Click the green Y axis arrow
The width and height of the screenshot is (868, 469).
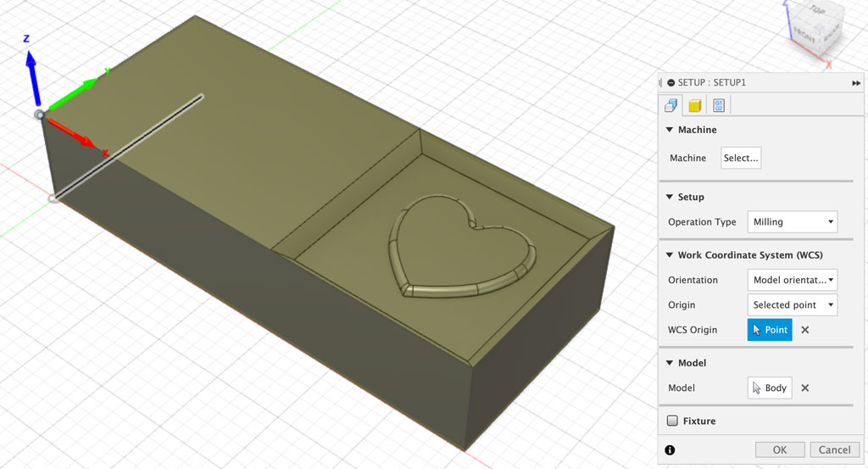(73, 95)
